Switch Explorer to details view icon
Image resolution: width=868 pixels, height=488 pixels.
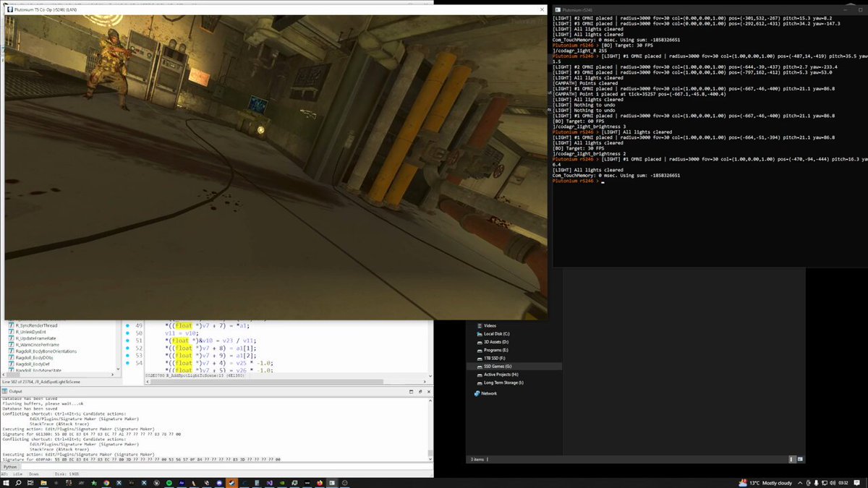click(791, 459)
